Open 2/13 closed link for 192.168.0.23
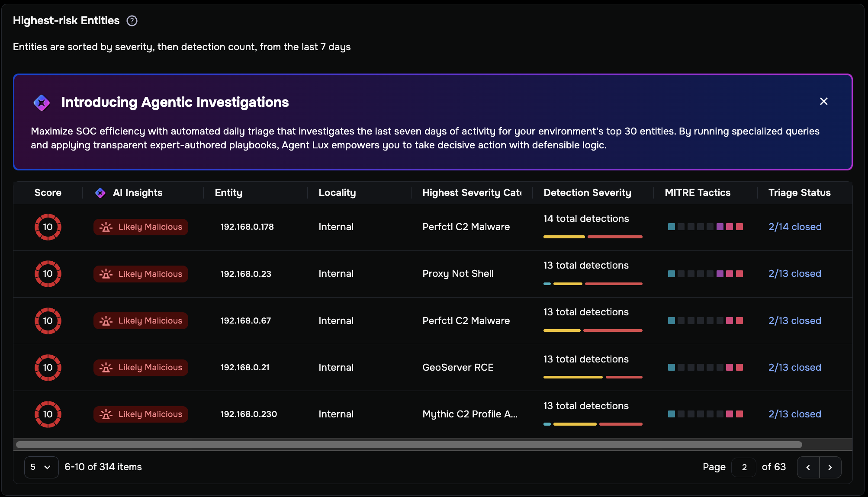 pos(795,273)
